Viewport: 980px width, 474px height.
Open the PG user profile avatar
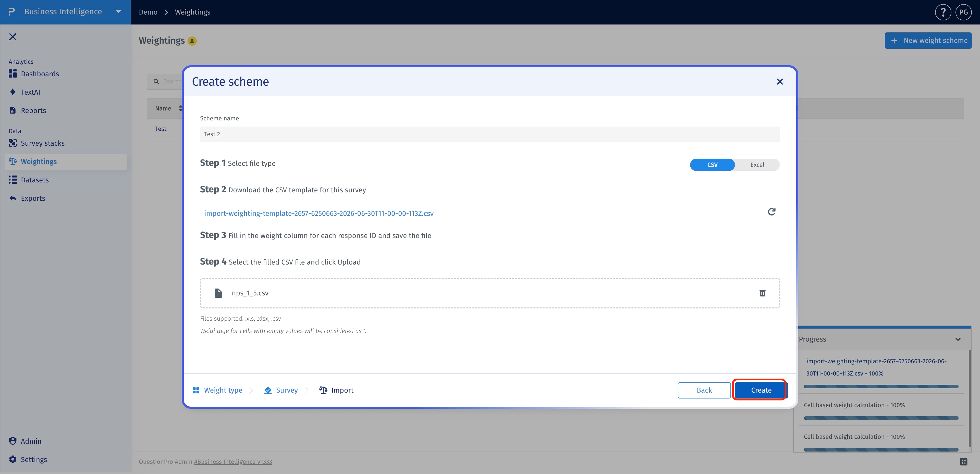(x=963, y=12)
